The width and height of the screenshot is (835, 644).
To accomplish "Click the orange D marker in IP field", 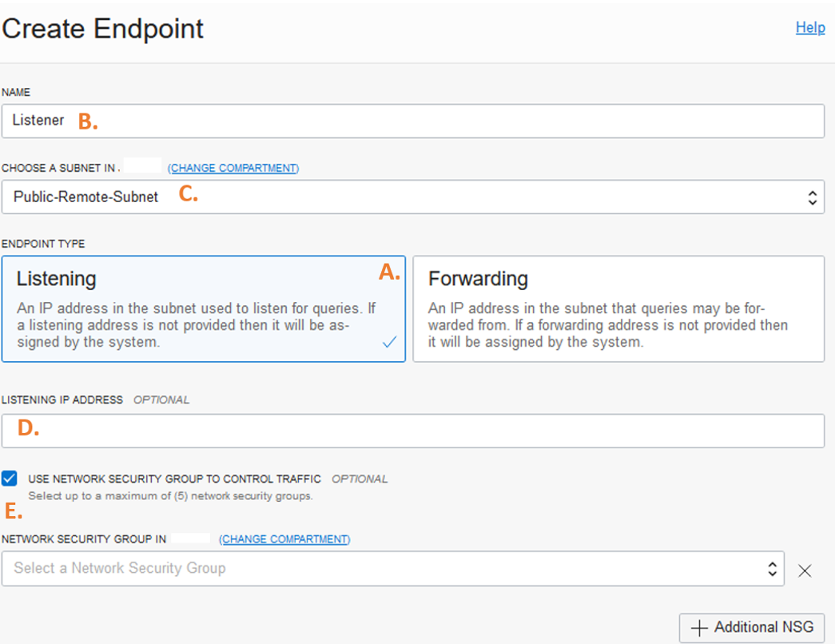I will 28,427.
